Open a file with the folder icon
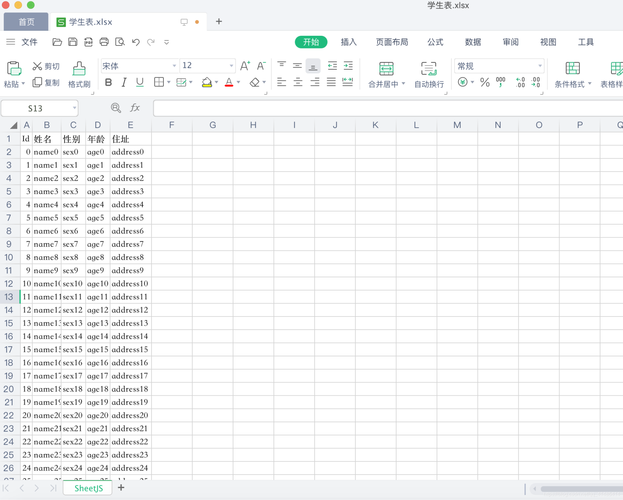623x500 pixels. coord(57,42)
